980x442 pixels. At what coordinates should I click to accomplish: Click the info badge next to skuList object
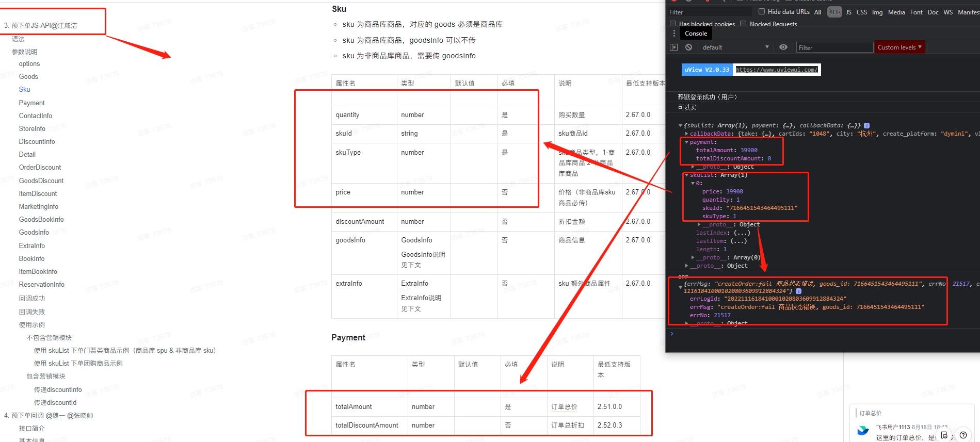coord(866,125)
